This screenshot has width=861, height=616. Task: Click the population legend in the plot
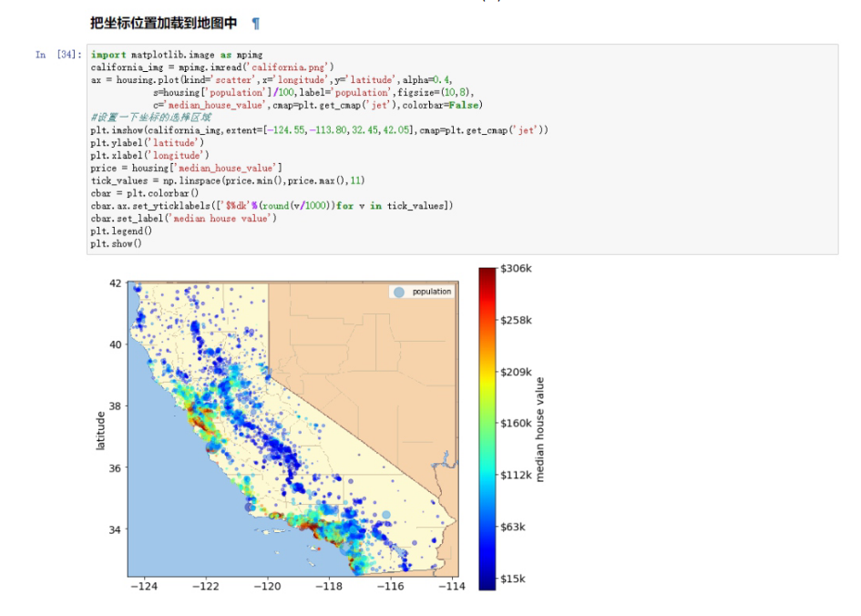pyautogui.click(x=421, y=292)
